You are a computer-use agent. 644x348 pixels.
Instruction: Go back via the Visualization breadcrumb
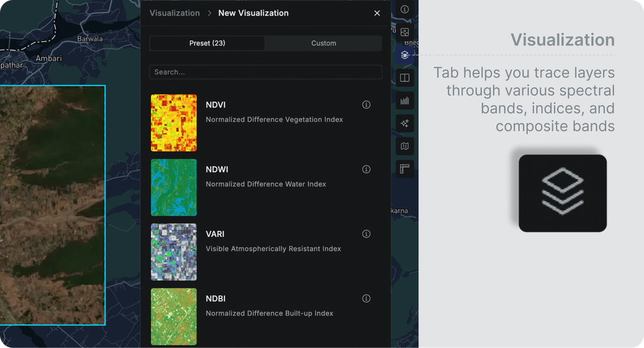pos(175,13)
